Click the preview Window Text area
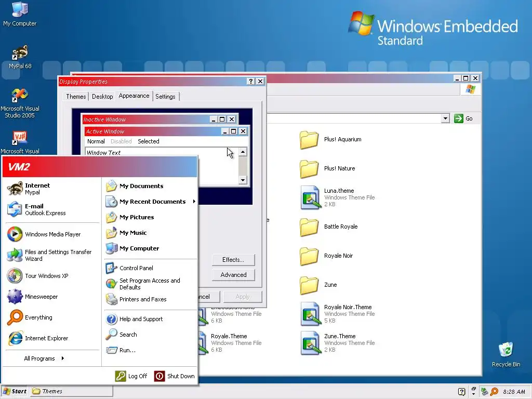The image size is (532, 399). coord(162,166)
